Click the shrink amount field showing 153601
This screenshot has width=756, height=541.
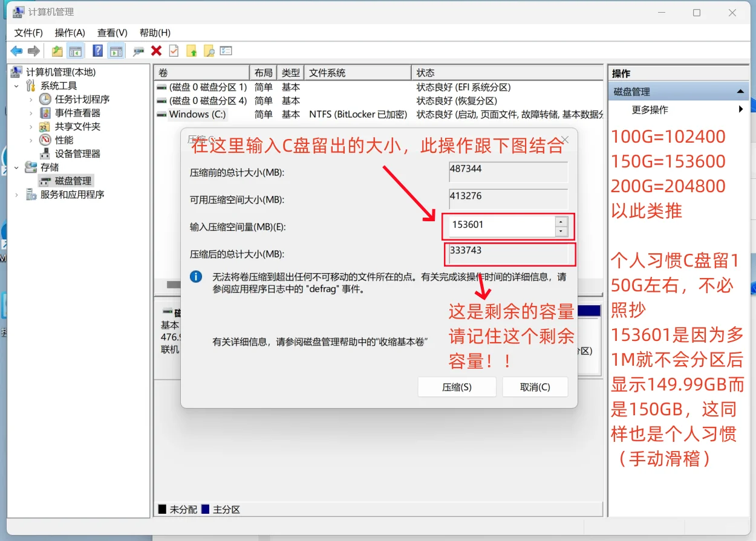tap(501, 226)
